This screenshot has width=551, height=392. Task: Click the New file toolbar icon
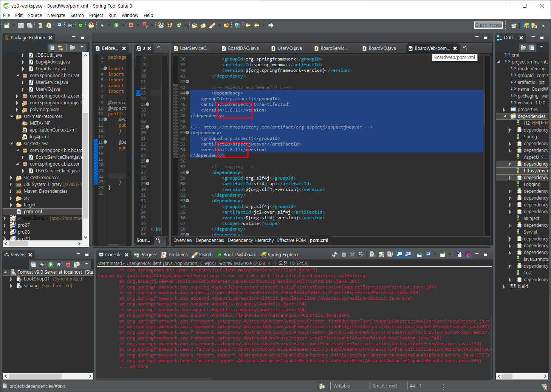click(7, 25)
